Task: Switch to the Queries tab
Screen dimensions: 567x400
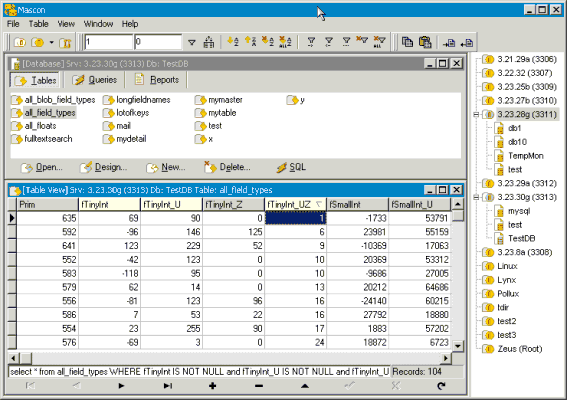Action: [x=94, y=80]
